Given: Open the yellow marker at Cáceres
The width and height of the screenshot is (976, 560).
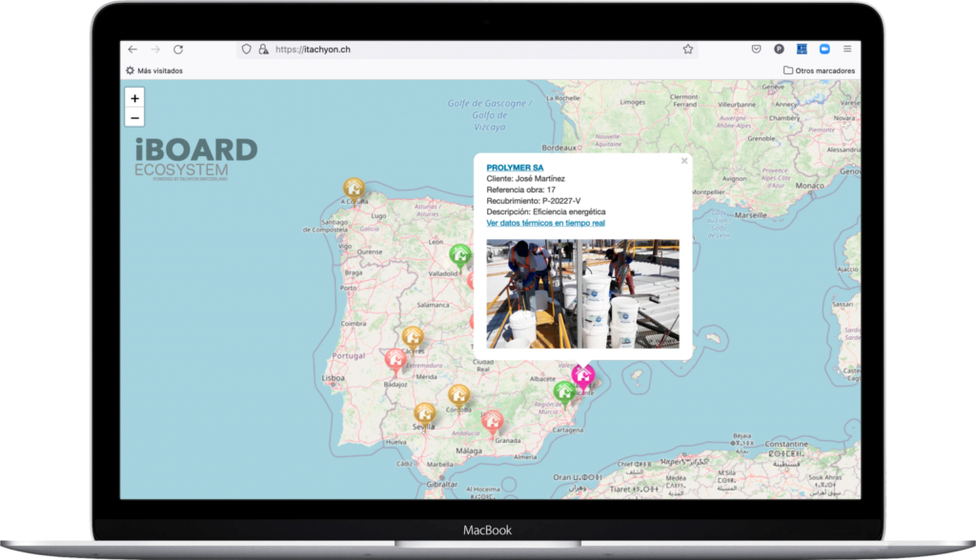Looking at the screenshot, I should pos(412,336).
